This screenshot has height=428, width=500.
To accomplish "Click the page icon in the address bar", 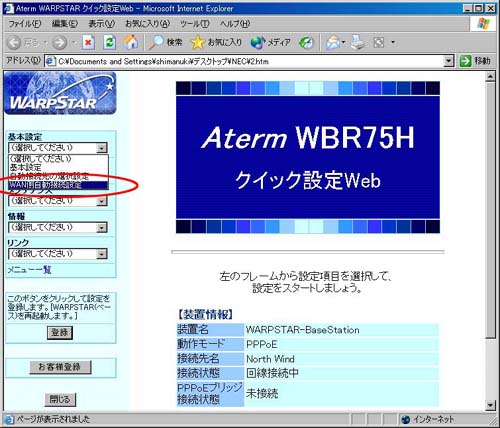I will tap(51, 61).
